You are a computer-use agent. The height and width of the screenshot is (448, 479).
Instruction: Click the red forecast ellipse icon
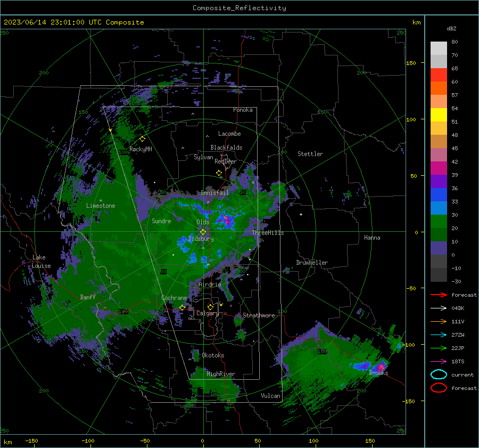439,388
